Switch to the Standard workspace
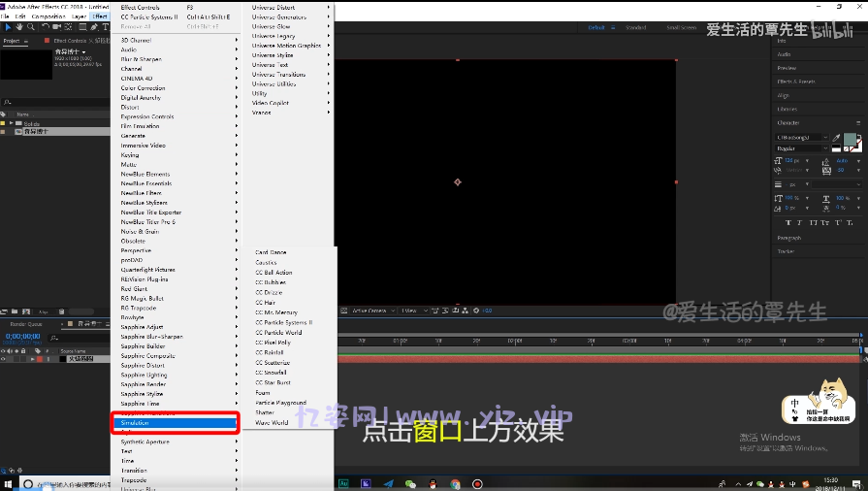The height and width of the screenshot is (491, 868). [x=635, y=28]
